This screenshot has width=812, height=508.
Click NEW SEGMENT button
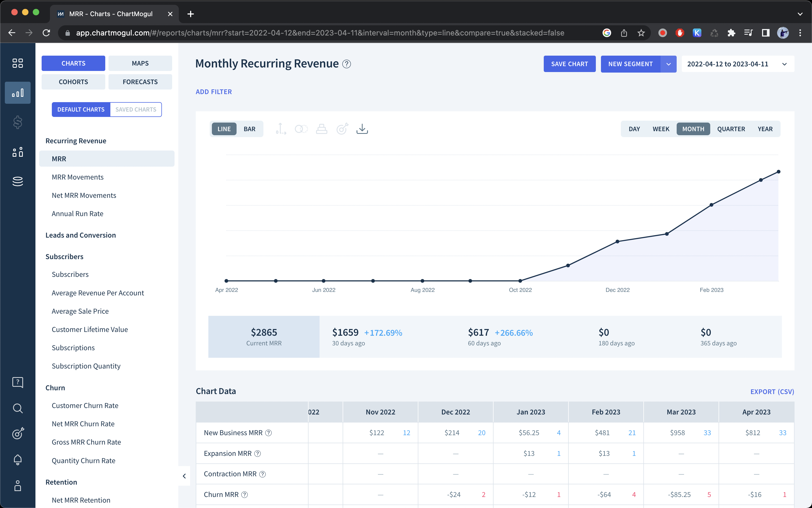[x=630, y=64]
